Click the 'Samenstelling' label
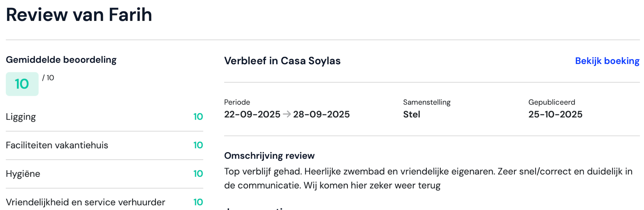This screenshot has height=210, width=644. pyautogui.click(x=427, y=102)
